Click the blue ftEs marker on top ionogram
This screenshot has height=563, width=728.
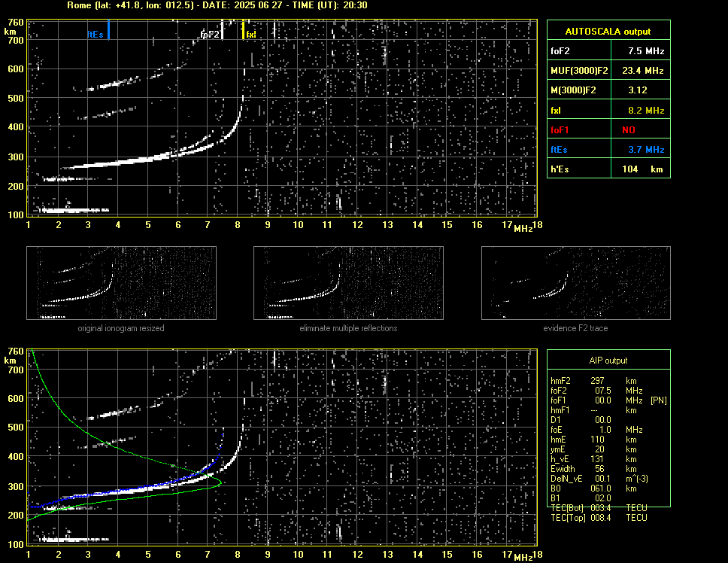pyautogui.click(x=108, y=29)
